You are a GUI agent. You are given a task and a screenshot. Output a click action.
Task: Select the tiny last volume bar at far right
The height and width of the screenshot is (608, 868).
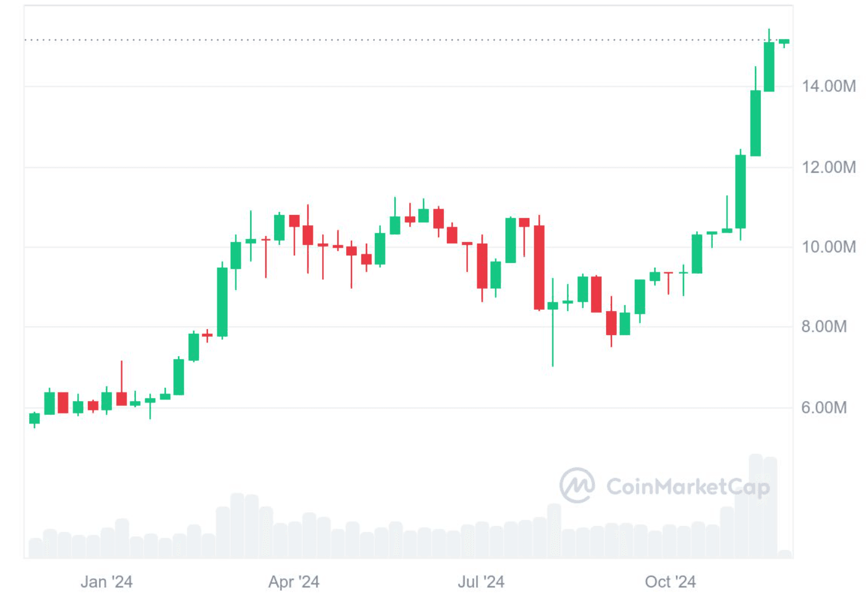(784, 554)
